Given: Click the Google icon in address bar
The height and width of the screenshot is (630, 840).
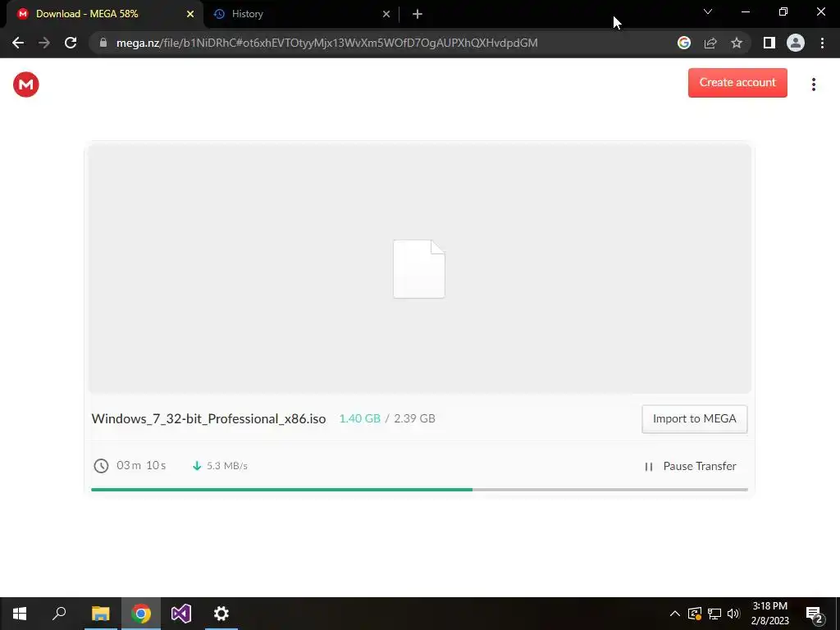Looking at the screenshot, I should click(x=684, y=43).
